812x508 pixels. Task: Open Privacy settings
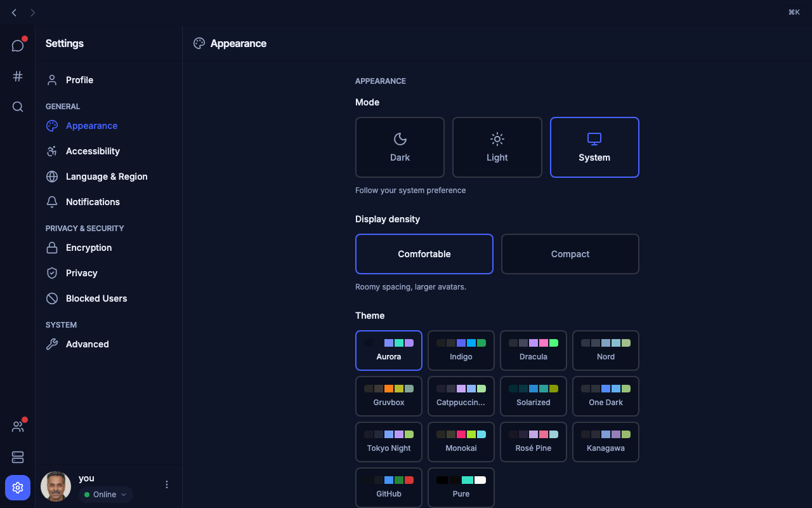coord(109,273)
